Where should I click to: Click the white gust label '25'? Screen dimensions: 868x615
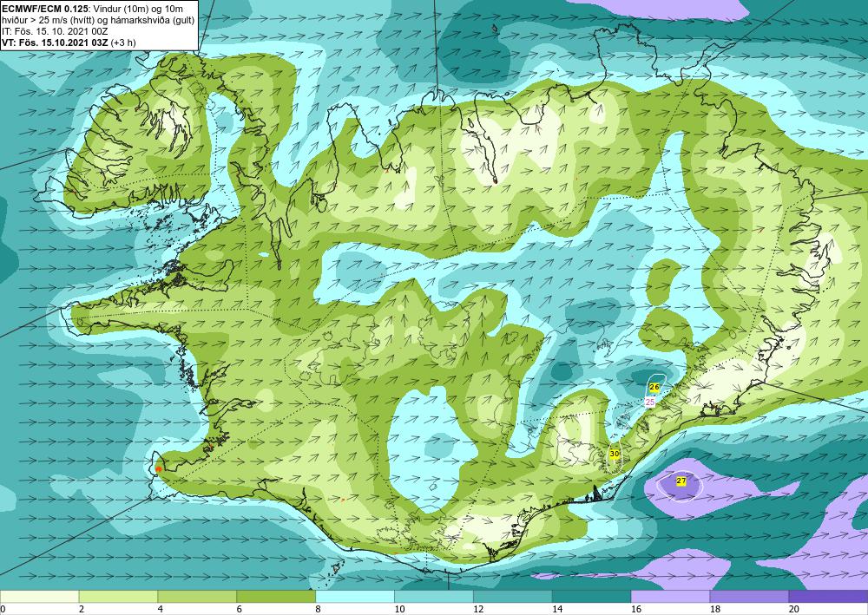[x=650, y=402]
